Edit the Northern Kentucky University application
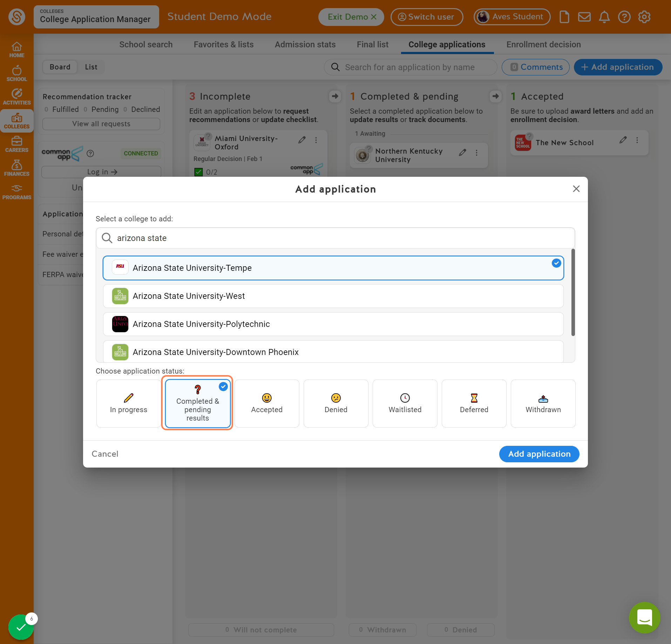 pos(462,152)
